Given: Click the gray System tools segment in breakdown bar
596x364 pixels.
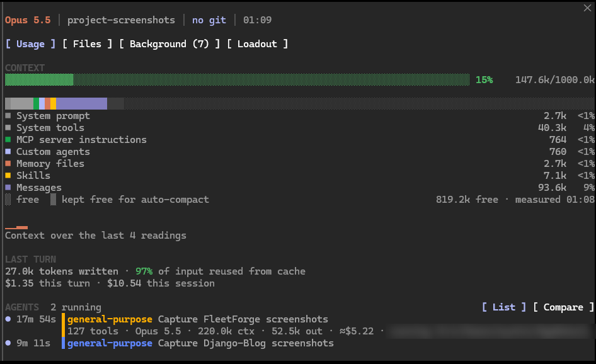Looking at the screenshot, I should 21,103.
